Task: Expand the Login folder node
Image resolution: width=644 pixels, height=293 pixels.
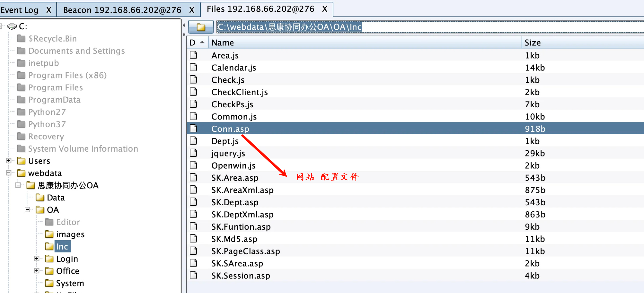Action: [x=36, y=259]
